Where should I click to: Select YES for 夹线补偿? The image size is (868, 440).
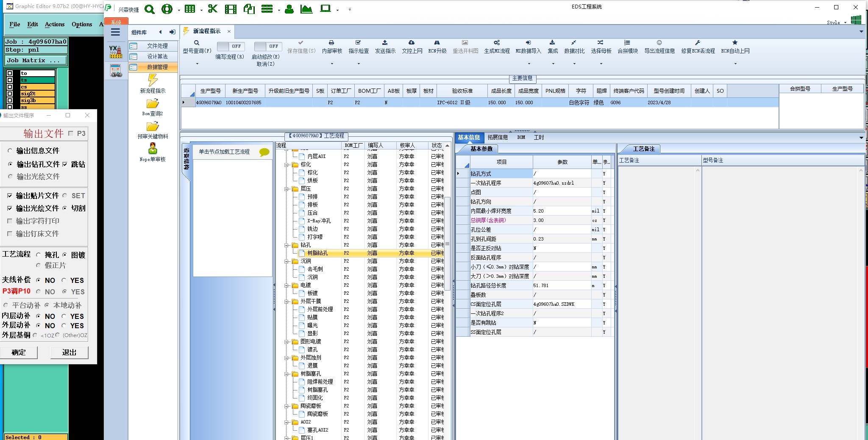click(x=64, y=280)
